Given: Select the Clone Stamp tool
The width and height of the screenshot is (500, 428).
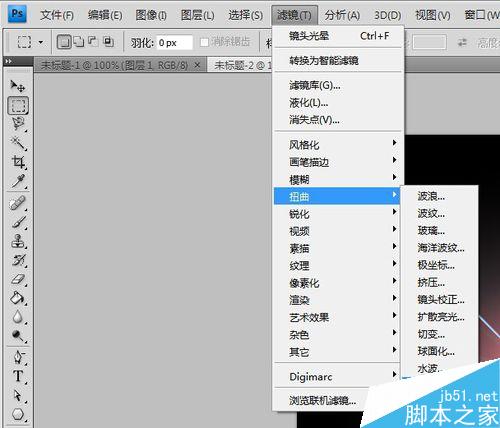Looking at the screenshot, I should tap(18, 241).
